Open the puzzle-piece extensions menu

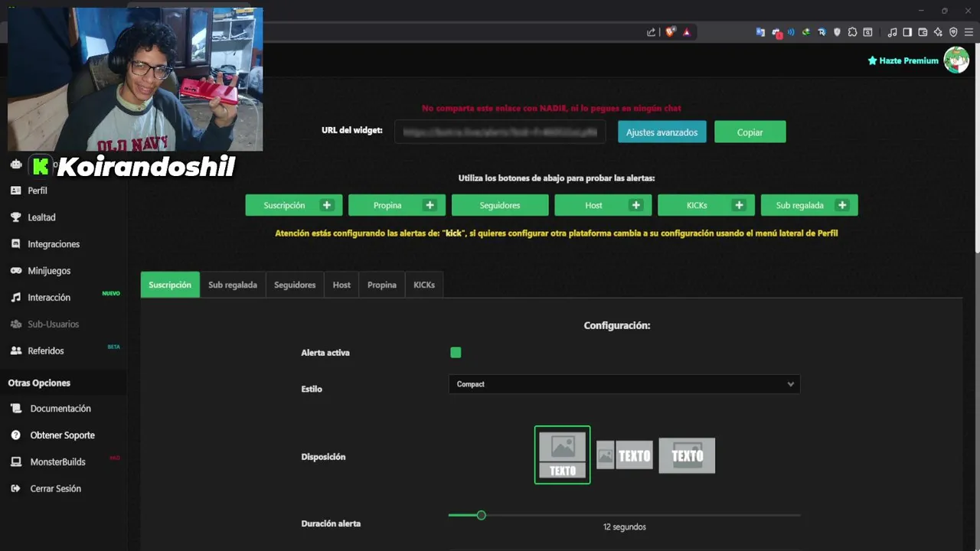(852, 32)
